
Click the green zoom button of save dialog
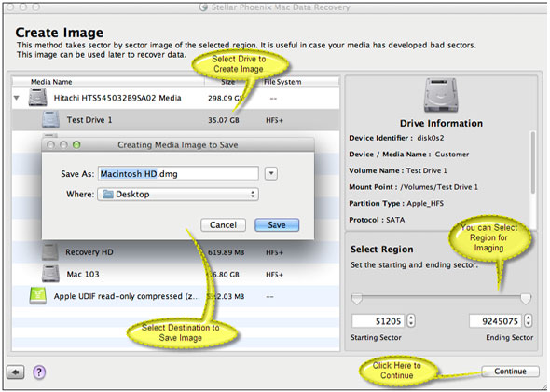coord(76,144)
